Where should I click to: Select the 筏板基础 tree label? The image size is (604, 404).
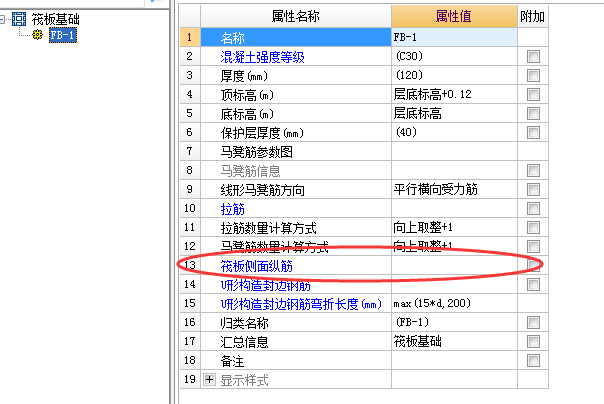click(55, 19)
